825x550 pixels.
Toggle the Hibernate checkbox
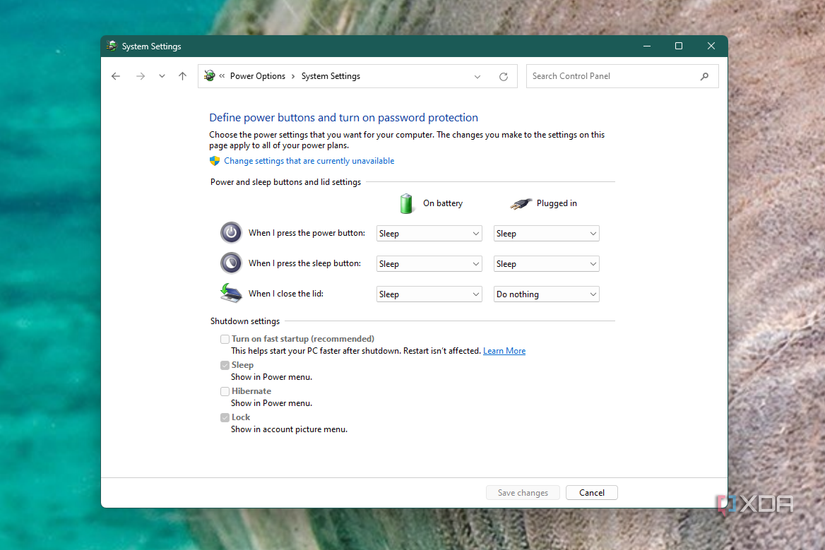pyautogui.click(x=225, y=391)
